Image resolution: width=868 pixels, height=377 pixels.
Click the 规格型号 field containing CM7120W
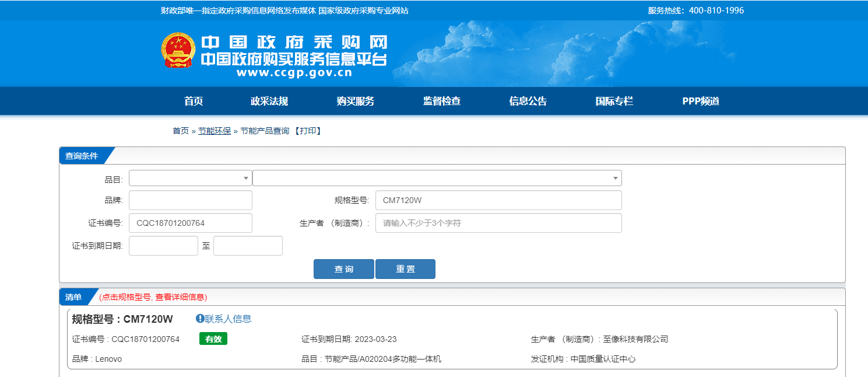point(498,200)
